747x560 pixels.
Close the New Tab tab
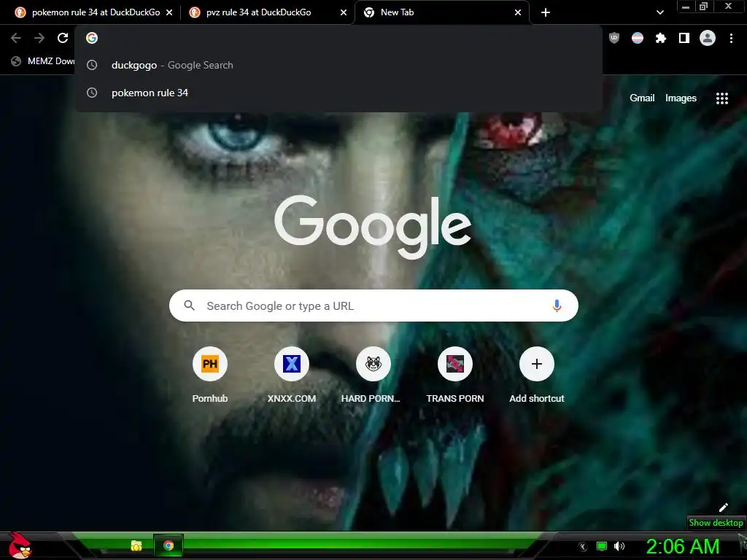click(518, 12)
